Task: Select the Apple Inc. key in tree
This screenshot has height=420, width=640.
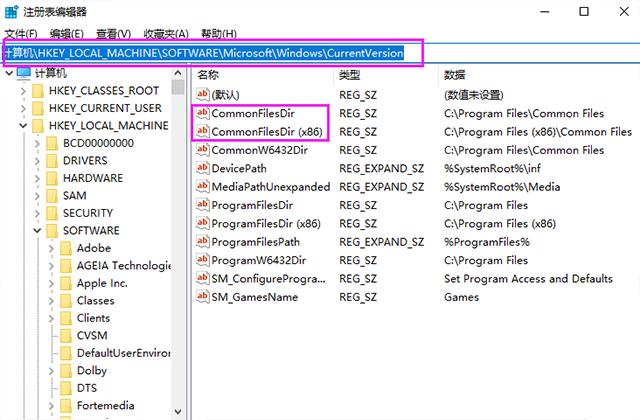Action: click(x=102, y=283)
